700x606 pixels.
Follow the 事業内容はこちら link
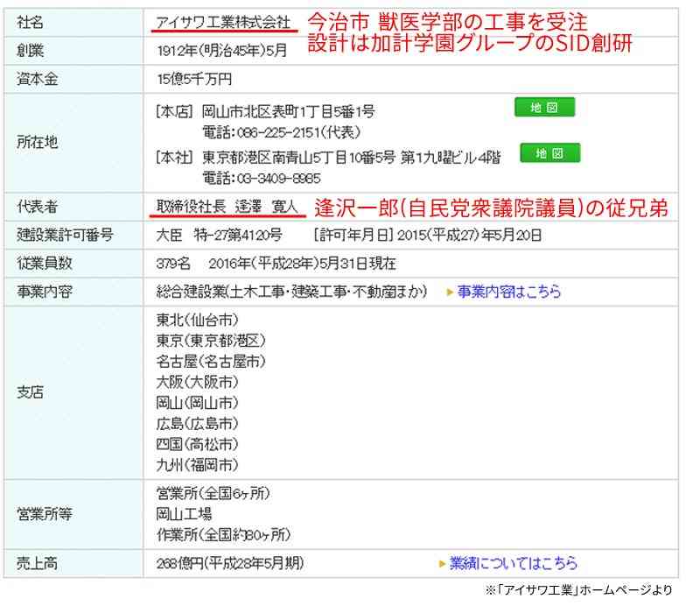(509, 292)
